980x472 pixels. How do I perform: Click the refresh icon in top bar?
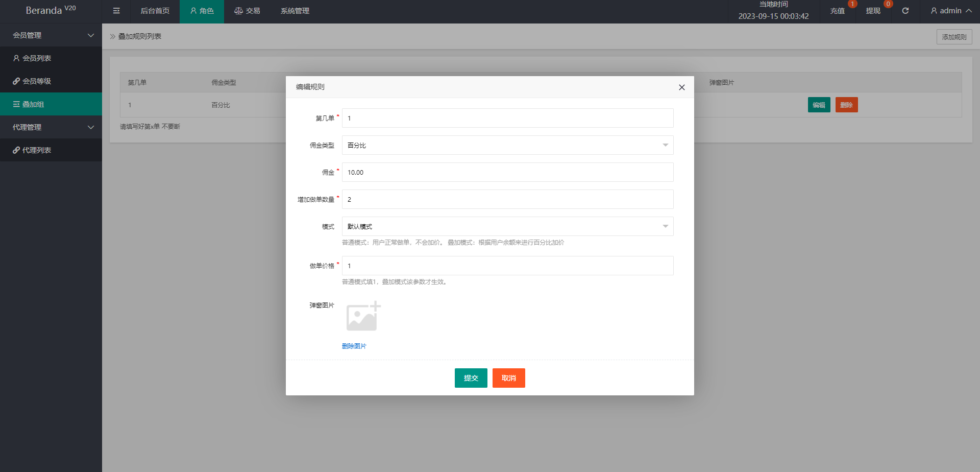[x=905, y=11]
